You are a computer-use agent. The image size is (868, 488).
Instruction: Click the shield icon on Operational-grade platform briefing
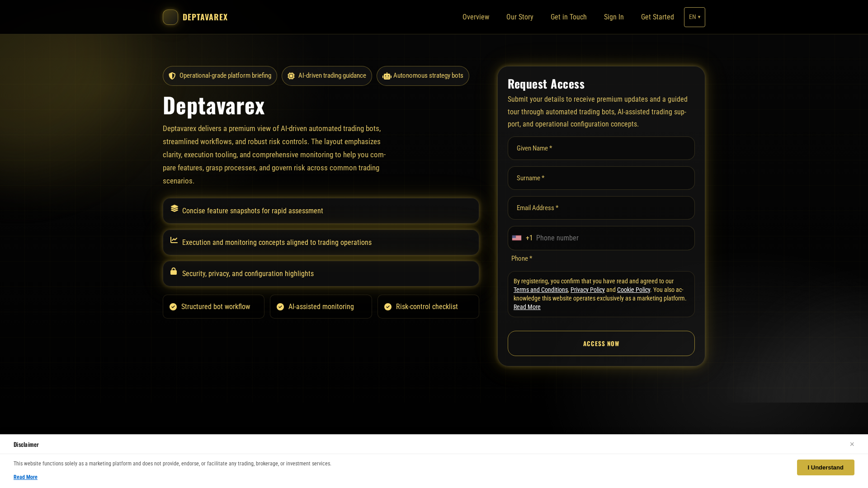pos(172,76)
